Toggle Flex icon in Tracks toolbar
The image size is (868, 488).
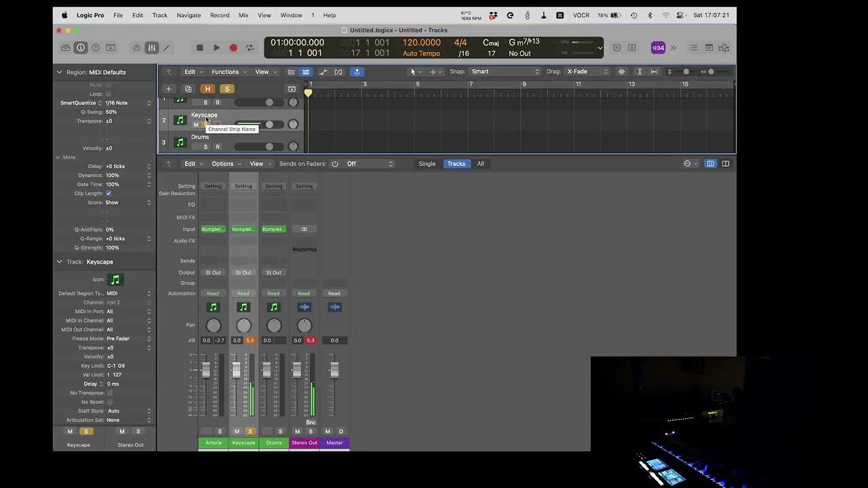338,72
